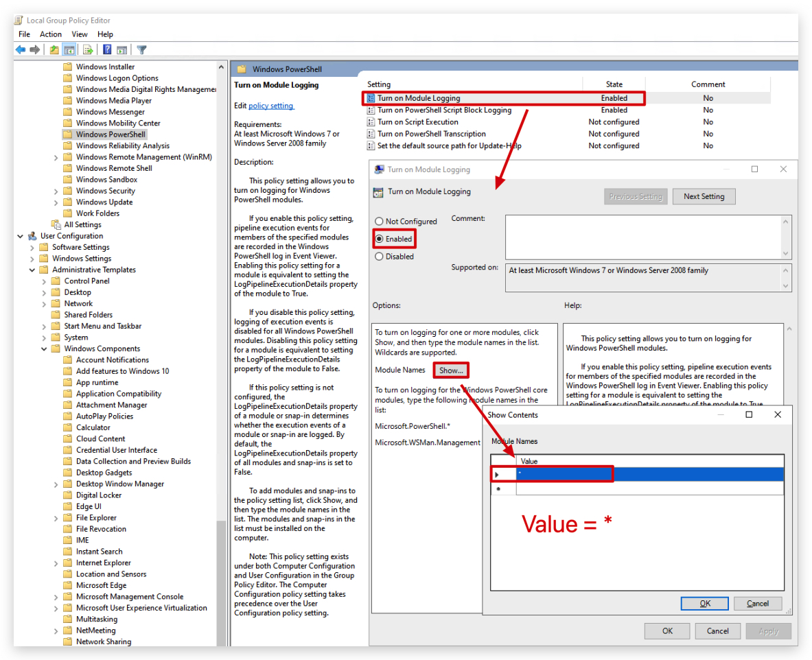This screenshot has width=812, height=660.
Task: Open the Help menu
Action: pos(105,34)
